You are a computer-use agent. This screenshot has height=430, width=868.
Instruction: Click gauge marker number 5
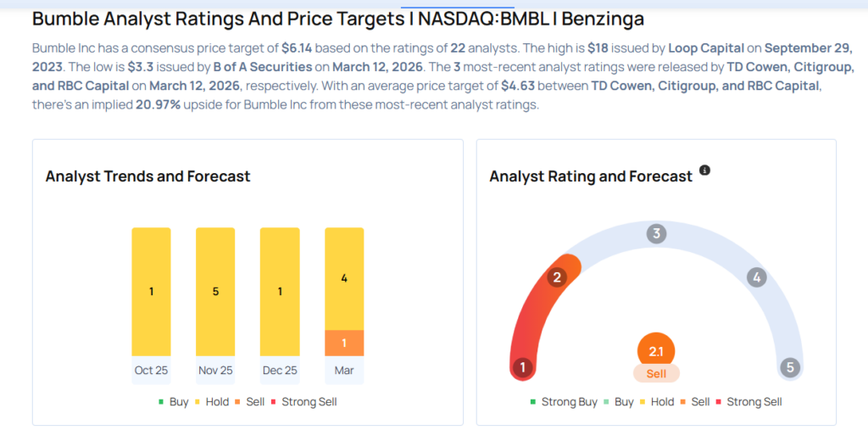point(790,367)
